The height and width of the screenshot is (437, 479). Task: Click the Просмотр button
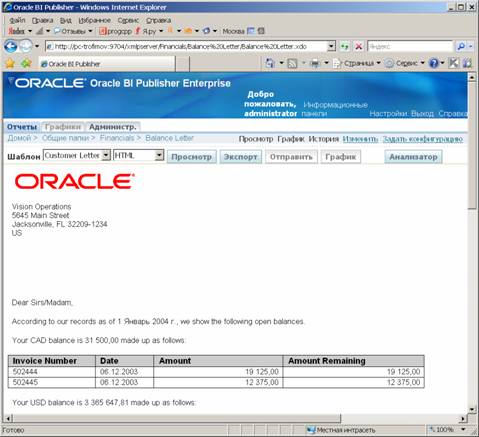coord(191,157)
